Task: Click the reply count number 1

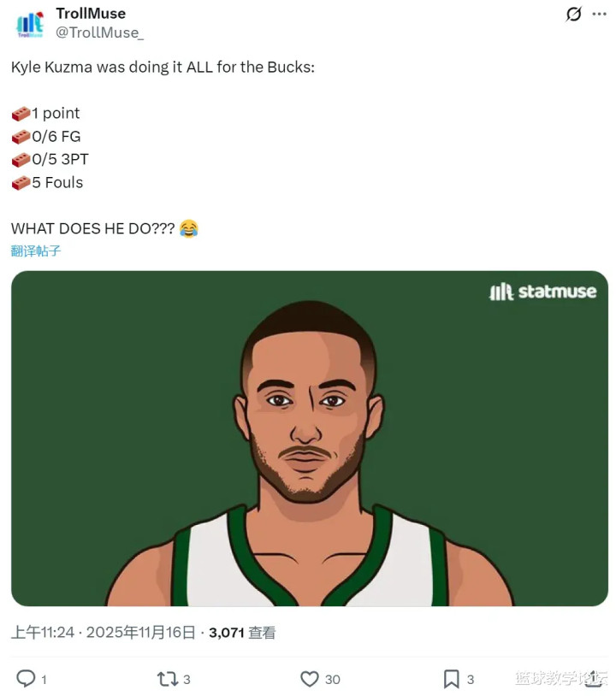Action: [44, 679]
